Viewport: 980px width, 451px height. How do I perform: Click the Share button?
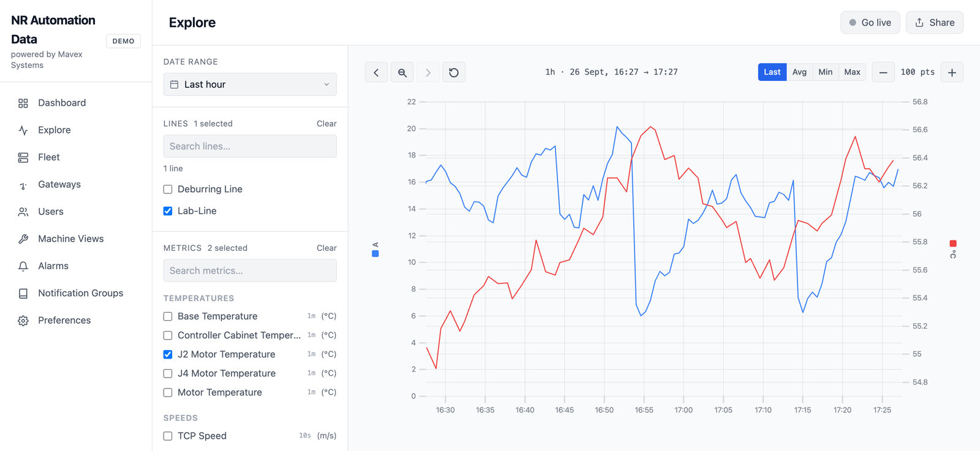pyautogui.click(x=935, y=23)
